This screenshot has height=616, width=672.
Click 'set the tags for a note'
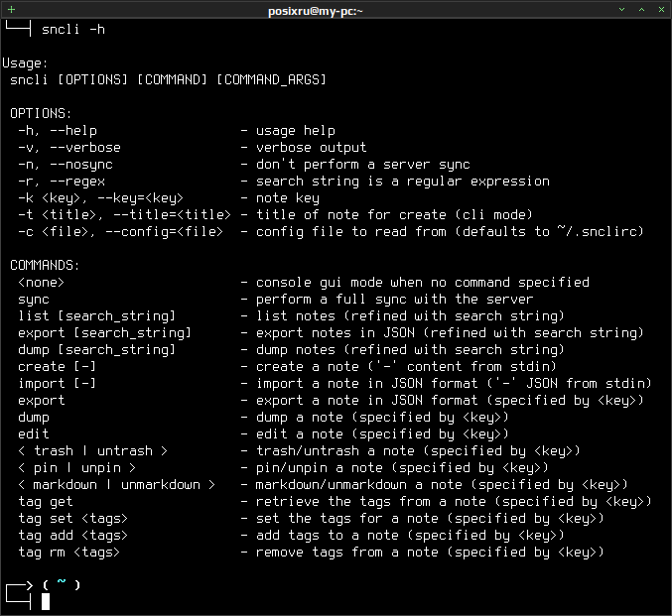click(x=430, y=519)
